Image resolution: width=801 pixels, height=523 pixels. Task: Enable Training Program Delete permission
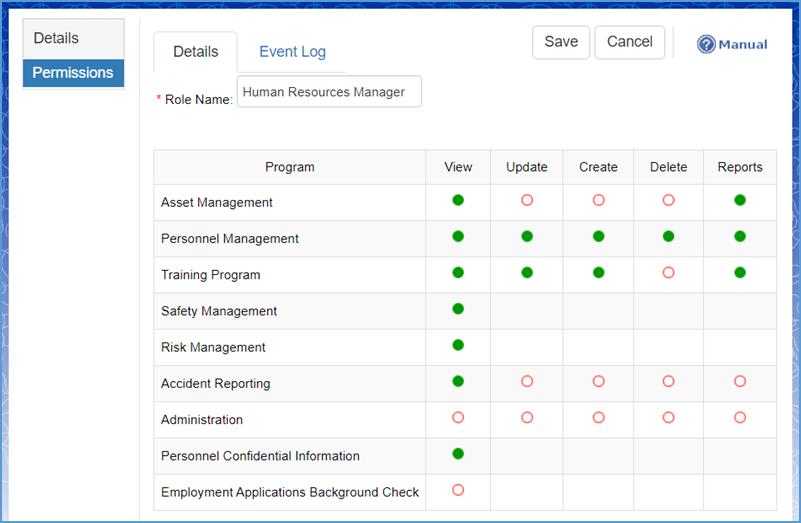tap(668, 273)
